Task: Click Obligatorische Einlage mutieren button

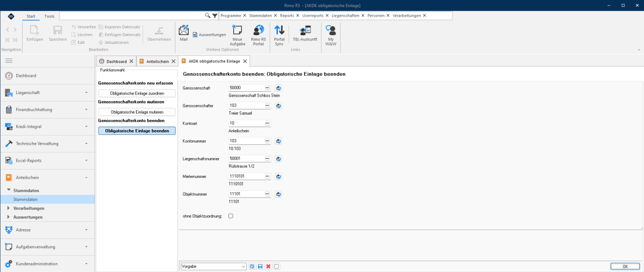Action: coord(137,112)
